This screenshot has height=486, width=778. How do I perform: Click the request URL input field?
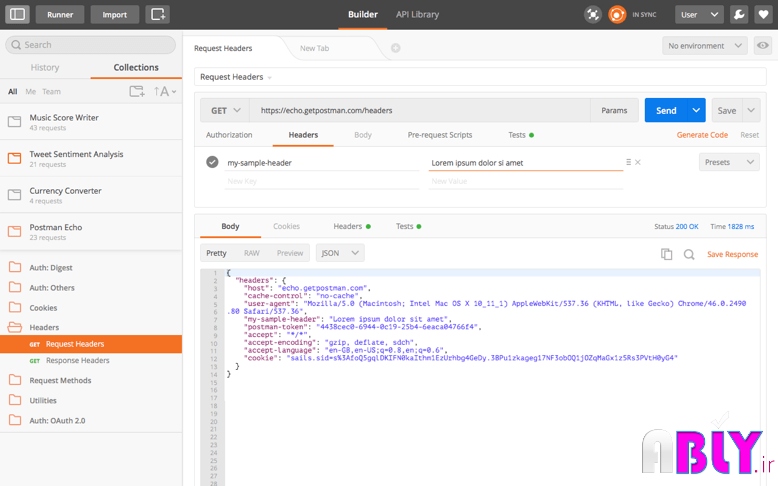point(420,110)
